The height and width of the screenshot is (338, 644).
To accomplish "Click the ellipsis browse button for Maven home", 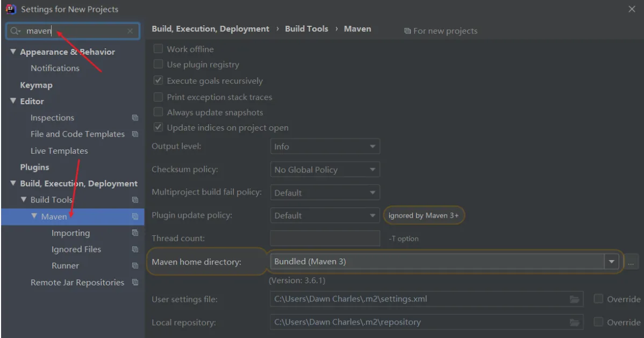I will tap(631, 262).
